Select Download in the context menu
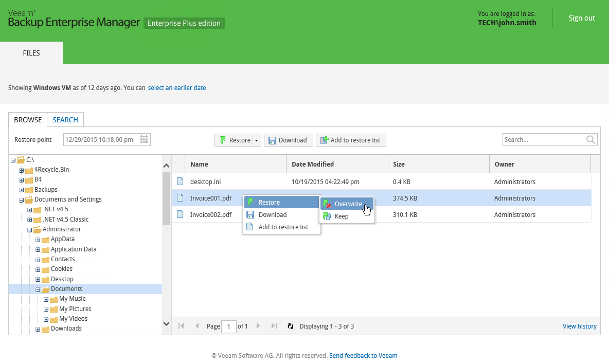609x364 pixels. [x=281, y=214]
